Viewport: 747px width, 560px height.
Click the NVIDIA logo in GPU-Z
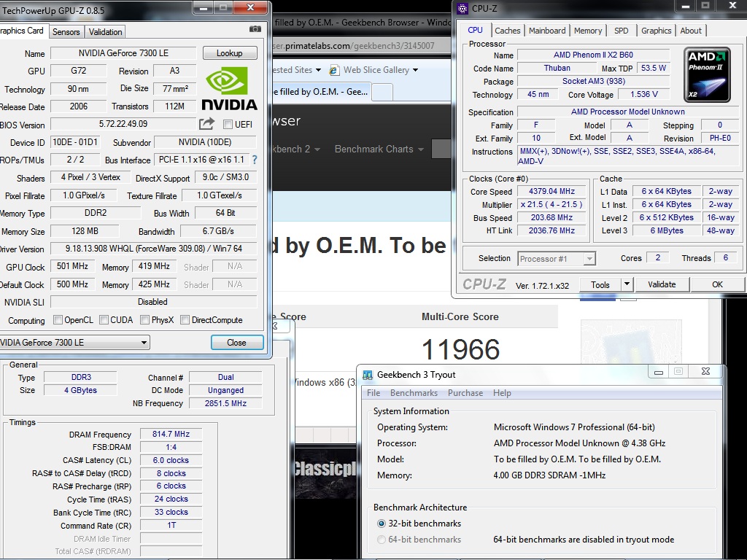point(229,88)
